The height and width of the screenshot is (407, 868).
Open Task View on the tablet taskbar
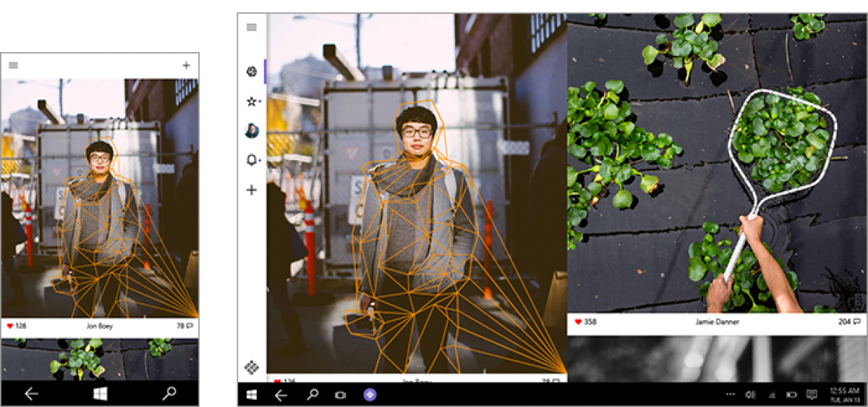click(340, 395)
